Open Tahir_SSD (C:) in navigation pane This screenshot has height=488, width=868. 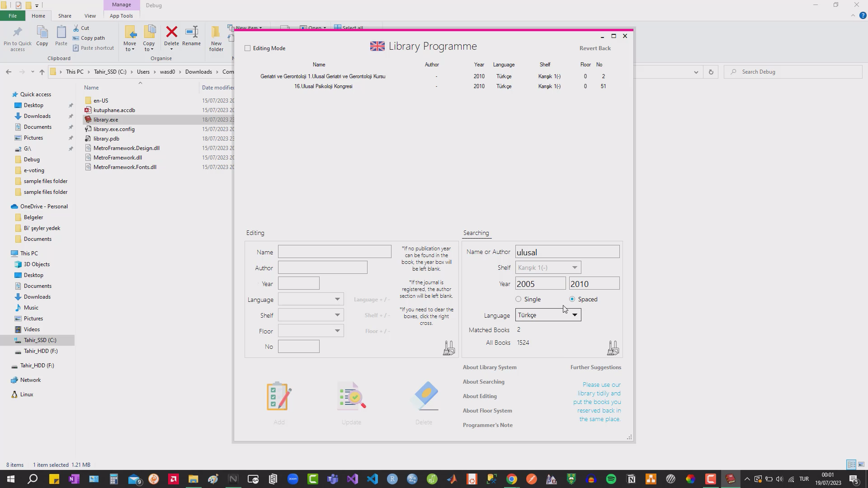[x=40, y=340]
